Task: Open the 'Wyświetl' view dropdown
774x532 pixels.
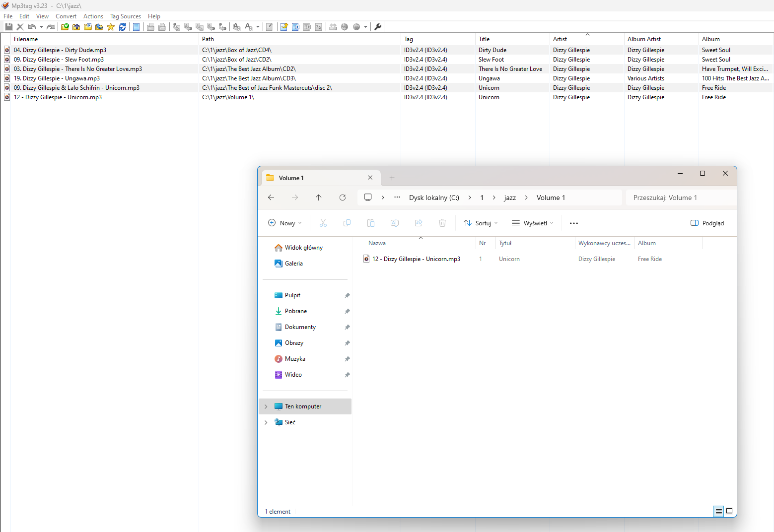Action: tap(532, 223)
